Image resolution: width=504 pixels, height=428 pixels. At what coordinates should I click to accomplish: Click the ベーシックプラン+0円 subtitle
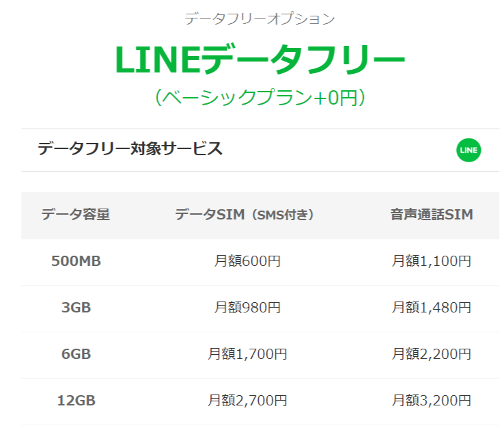[x=260, y=97]
